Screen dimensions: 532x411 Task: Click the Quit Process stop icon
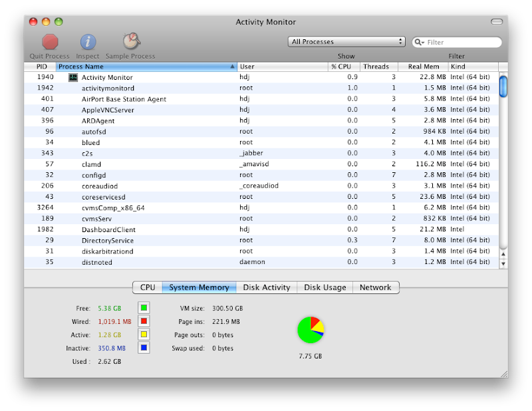coord(50,42)
